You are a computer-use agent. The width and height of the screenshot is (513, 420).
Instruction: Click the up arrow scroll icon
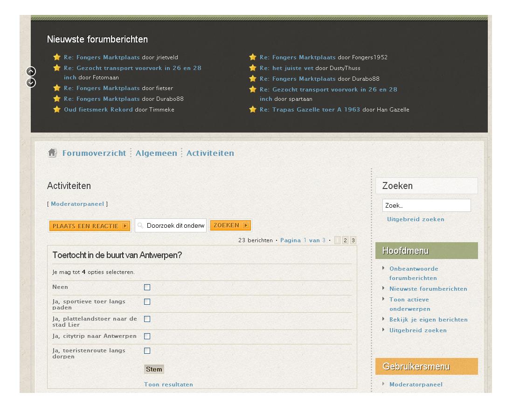[x=31, y=71]
